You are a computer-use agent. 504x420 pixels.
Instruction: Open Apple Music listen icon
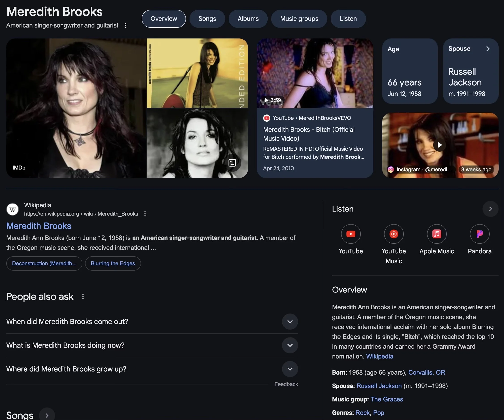437,234
